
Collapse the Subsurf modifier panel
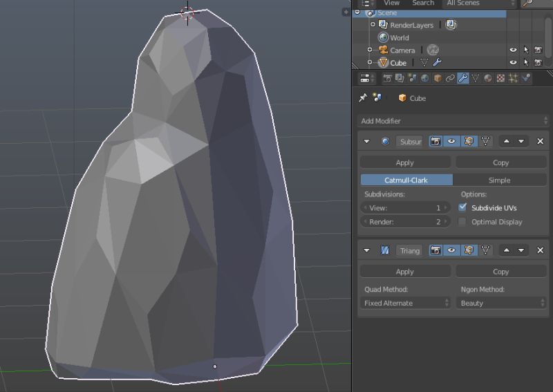(367, 142)
